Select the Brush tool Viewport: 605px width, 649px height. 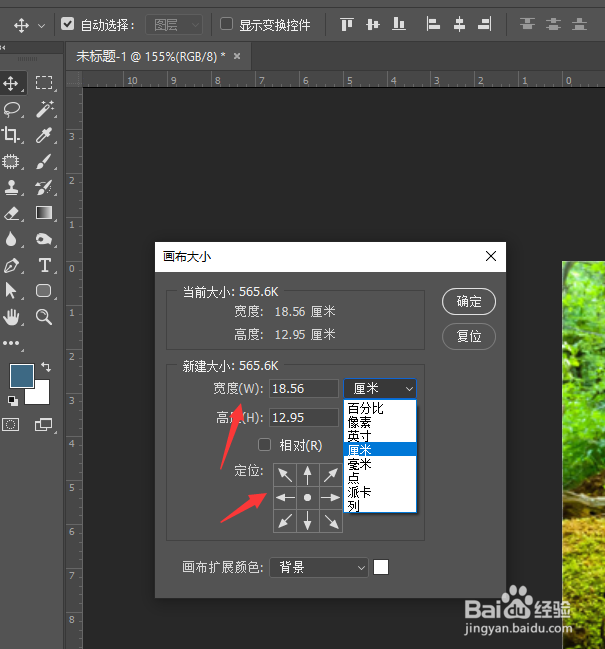(44, 161)
